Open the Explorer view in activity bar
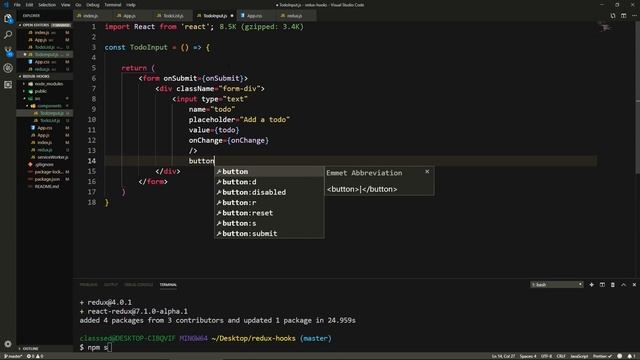The width and height of the screenshot is (640, 360). (x=8, y=18)
